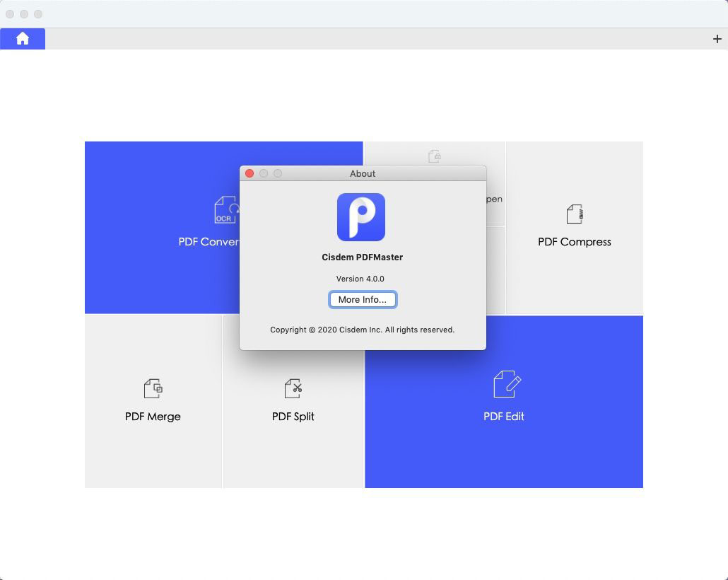Open the PDF Merge tile label

click(153, 417)
